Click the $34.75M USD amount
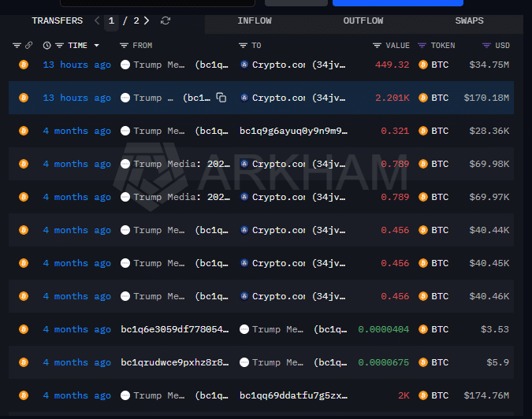The image size is (532, 419). pos(489,65)
